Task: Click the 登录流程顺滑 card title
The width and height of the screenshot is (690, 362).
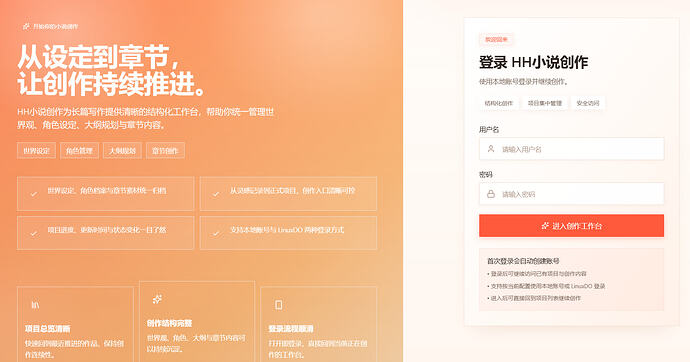Action: [x=291, y=328]
